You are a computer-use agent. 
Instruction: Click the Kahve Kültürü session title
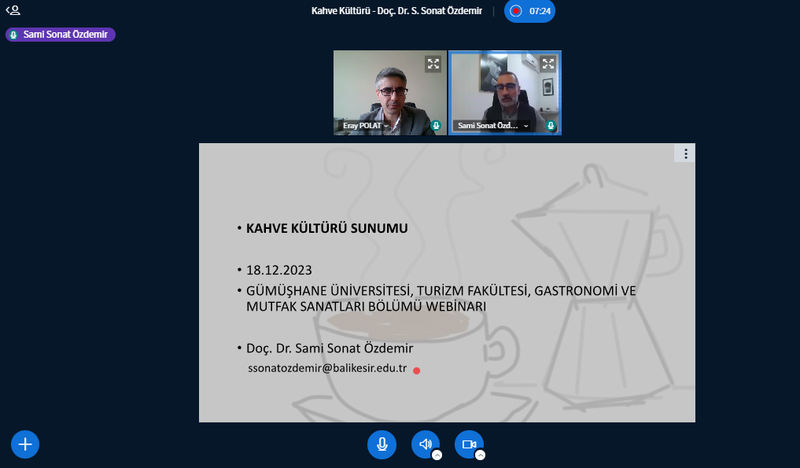396,11
